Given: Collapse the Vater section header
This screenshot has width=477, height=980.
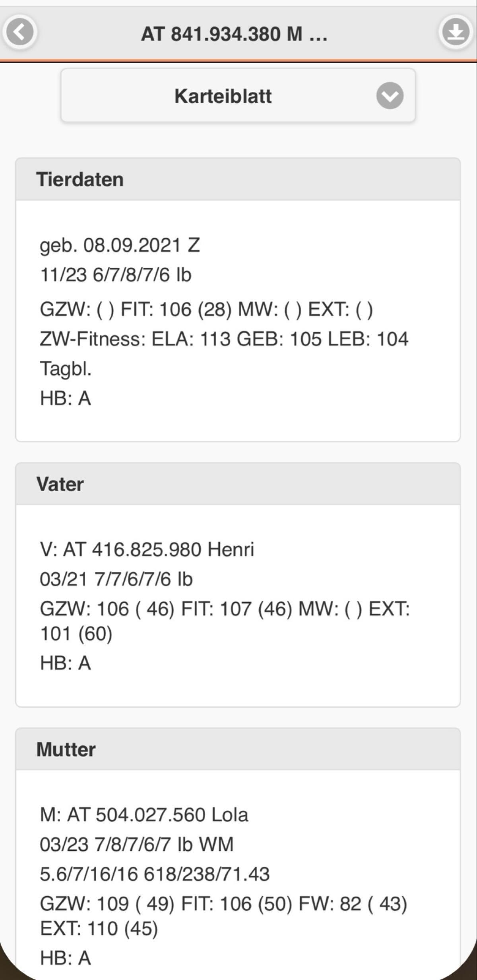Looking at the screenshot, I should pos(238,484).
